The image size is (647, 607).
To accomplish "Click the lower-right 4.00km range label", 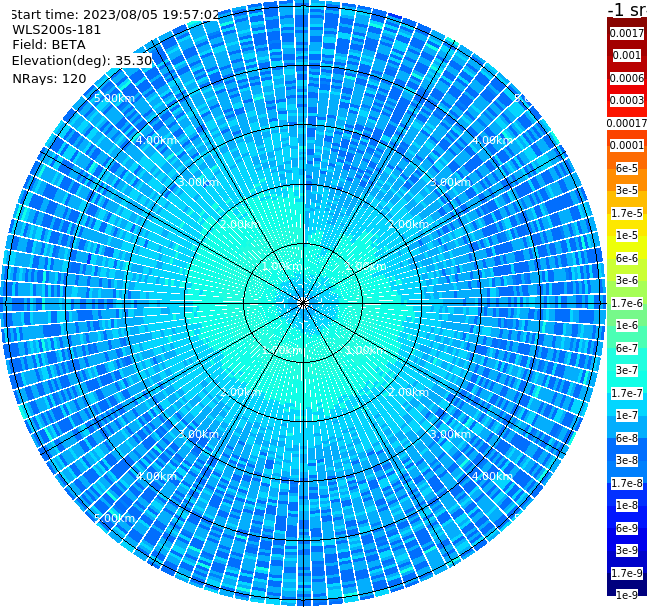I will (493, 476).
